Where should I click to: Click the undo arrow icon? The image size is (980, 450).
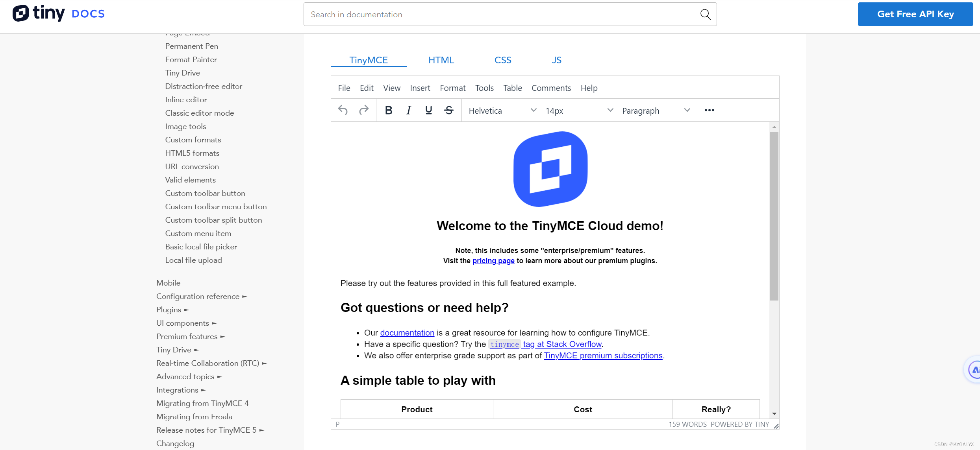pyautogui.click(x=343, y=110)
